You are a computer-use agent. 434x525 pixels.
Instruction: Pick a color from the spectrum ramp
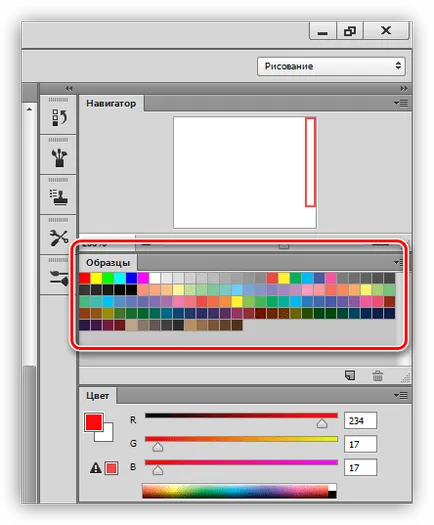235,491
